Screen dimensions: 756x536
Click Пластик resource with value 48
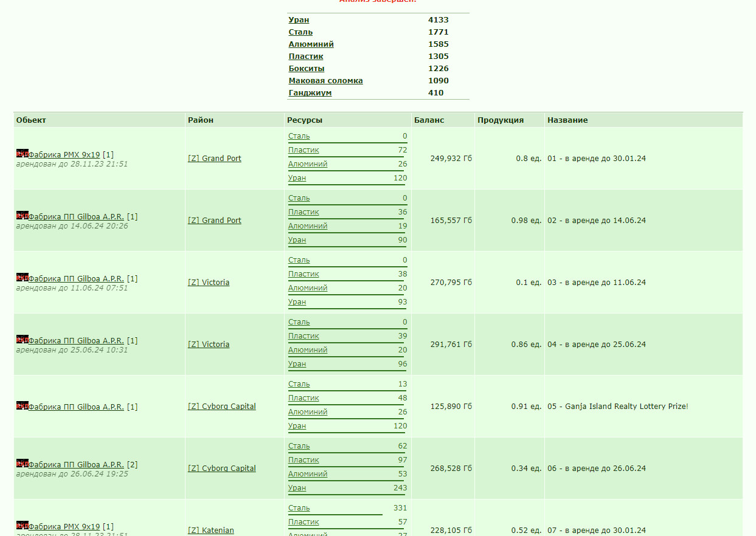click(303, 398)
